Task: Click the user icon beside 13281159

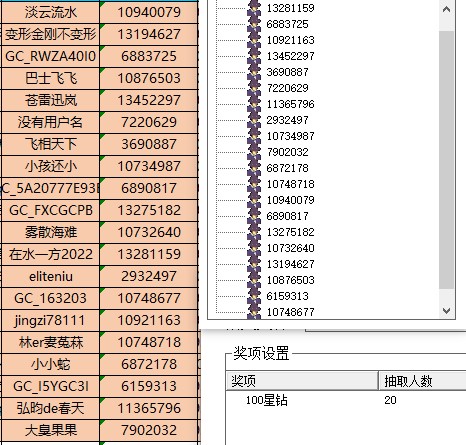Action: 254,8
